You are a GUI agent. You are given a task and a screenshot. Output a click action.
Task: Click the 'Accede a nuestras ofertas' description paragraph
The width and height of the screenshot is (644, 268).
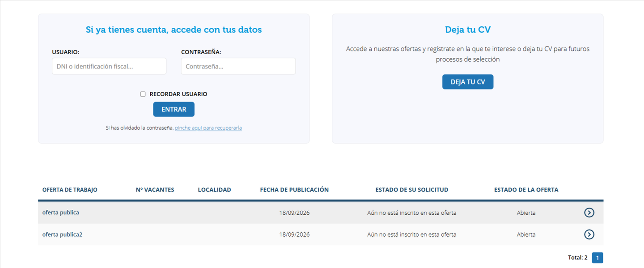(468, 54)
